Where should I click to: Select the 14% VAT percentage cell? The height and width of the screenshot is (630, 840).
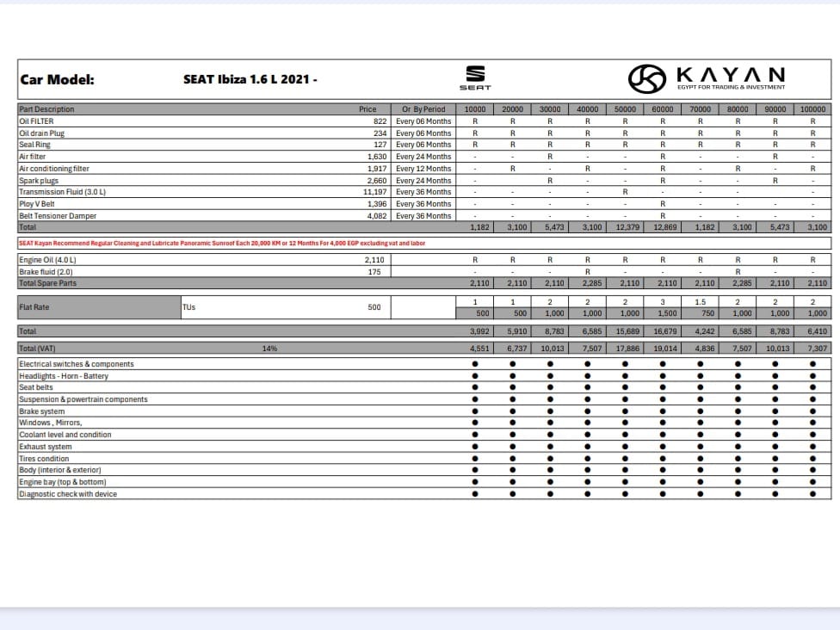point(269,349)
